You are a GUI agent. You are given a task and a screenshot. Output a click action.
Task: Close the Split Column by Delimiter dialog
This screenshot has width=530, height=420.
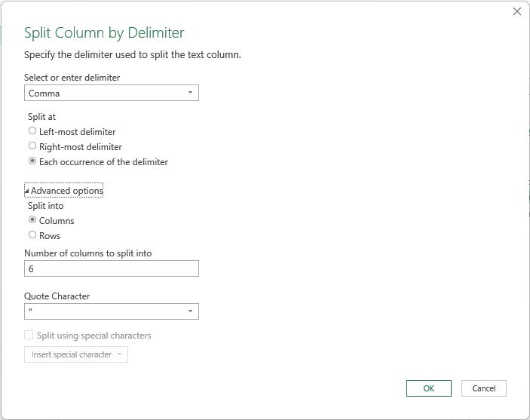[x=517, y=11]
